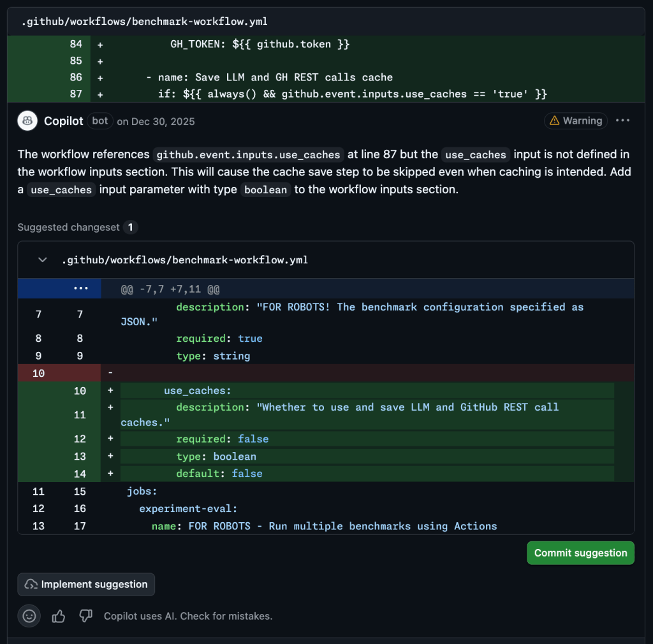Select the bot badge next to Copilot
This screenshot has height=644, width=653.
100,121
